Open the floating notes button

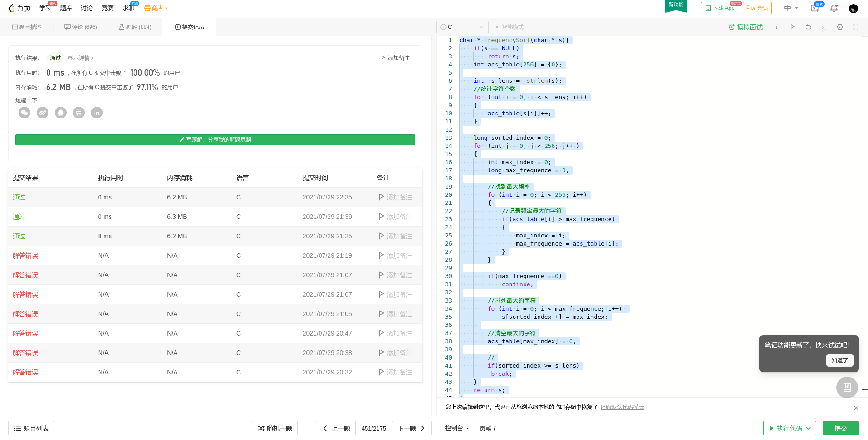pyautogui.click(x=847, y=388)
